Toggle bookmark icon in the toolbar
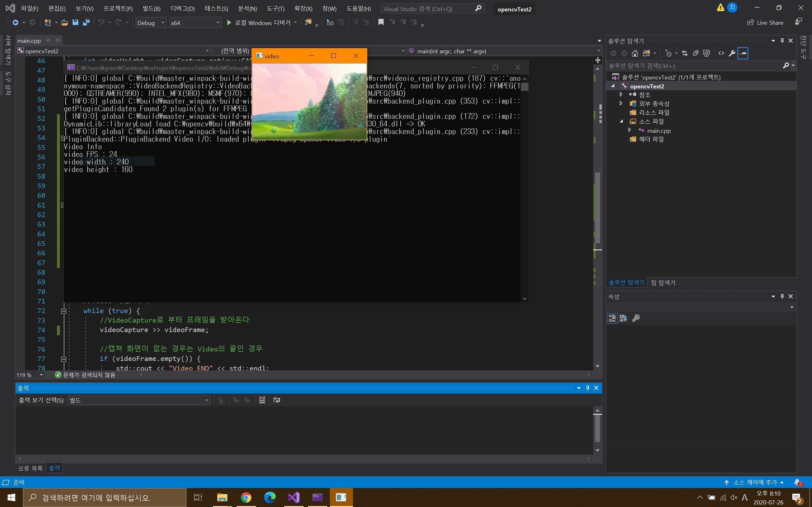The height and width of the screenshot is (507, 812). pyautogui.click(x=381, y=22)
